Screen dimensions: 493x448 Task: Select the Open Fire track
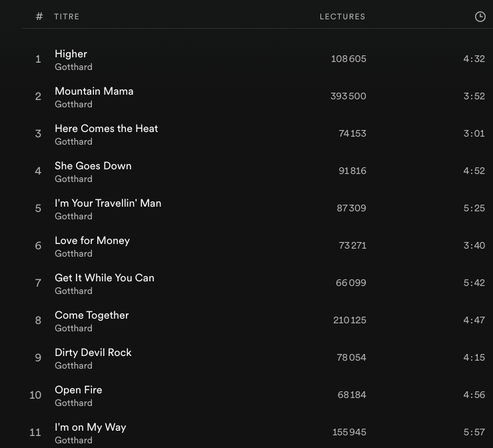(79, 390)
